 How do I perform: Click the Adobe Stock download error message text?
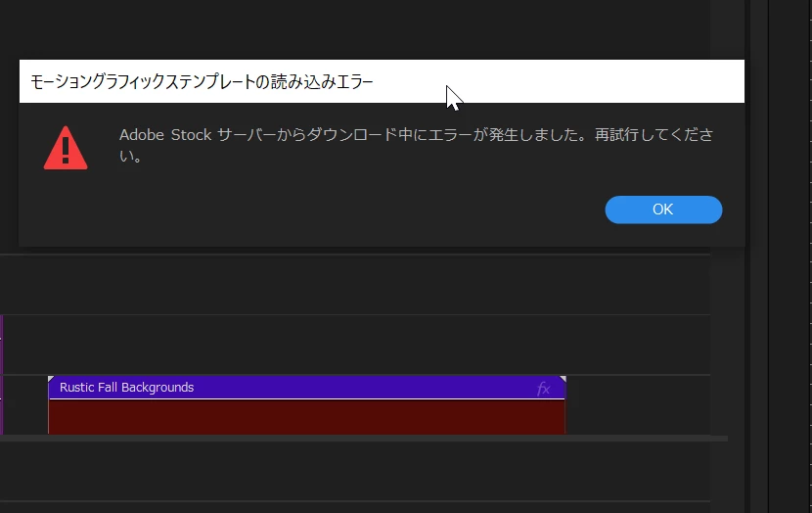[x=417, y=145]
